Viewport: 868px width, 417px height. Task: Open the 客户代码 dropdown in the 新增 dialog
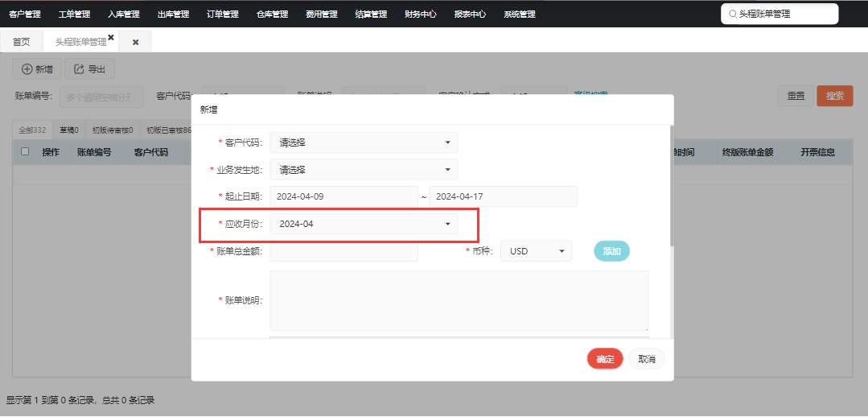364,142
